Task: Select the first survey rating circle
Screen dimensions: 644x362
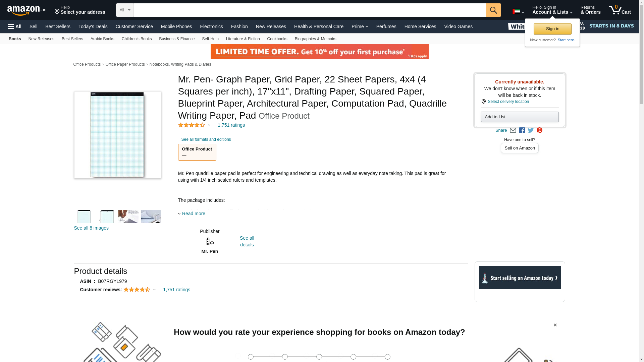Action: coord(251,357)
